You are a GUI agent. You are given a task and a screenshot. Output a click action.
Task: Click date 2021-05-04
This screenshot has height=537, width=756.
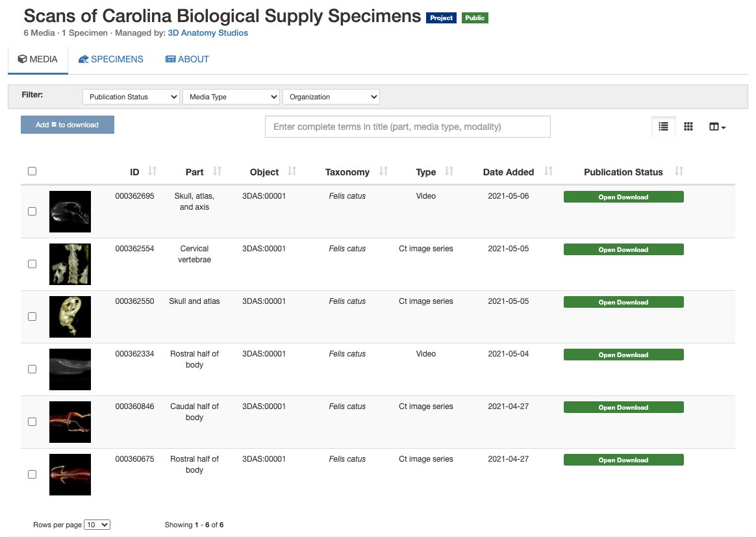[x=508, y=353]
